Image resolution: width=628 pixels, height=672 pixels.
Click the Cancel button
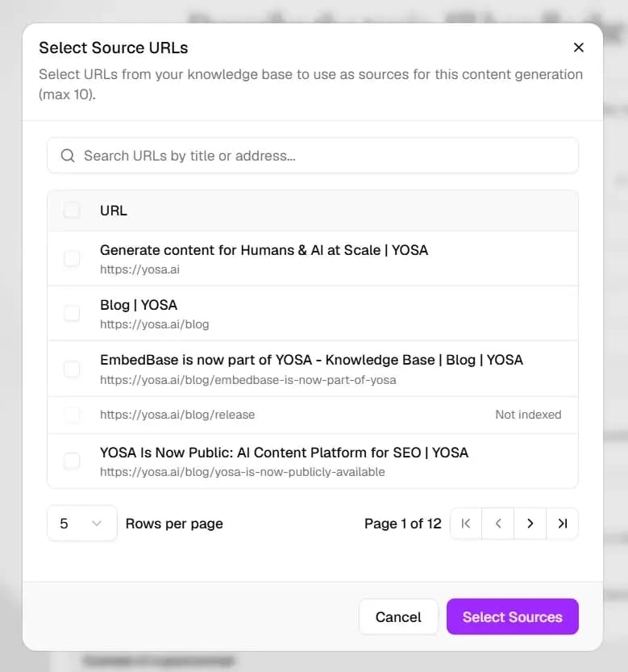(398, 616)
